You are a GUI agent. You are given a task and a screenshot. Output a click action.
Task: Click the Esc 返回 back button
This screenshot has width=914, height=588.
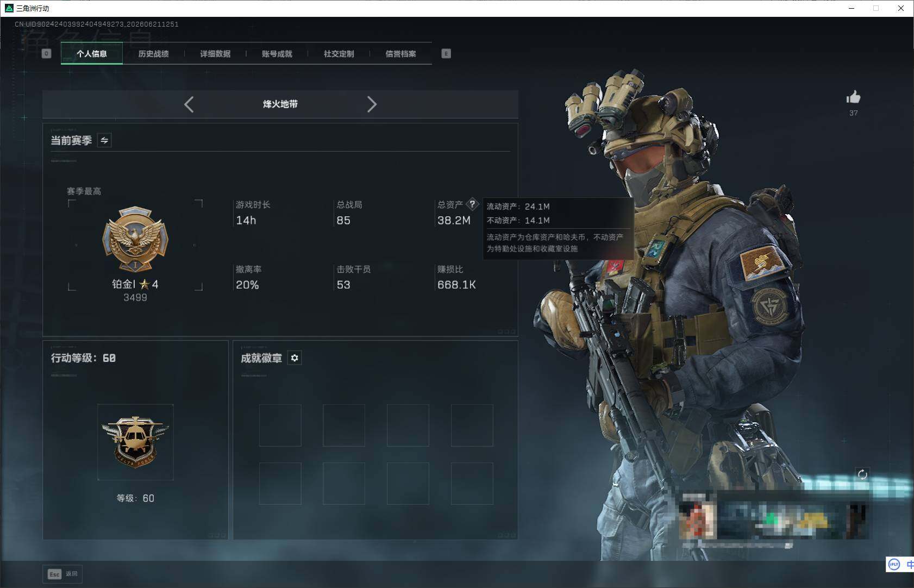coord(62,574)
